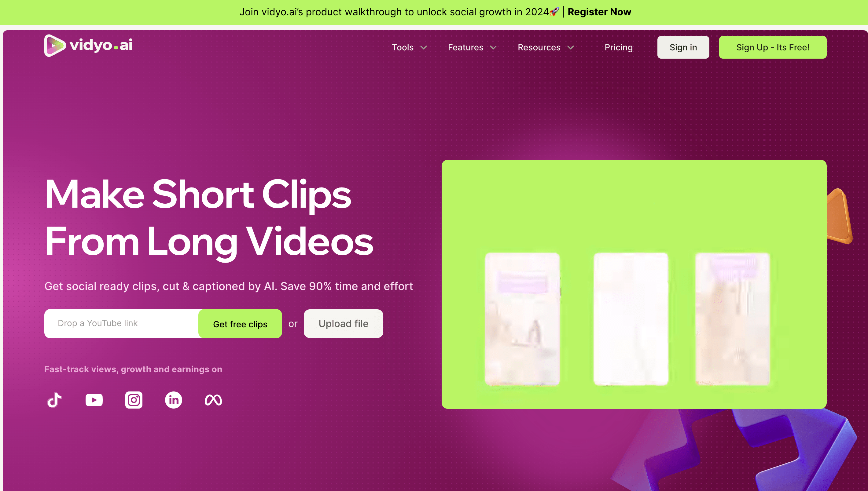Toggle the Upload file option
The image size is (868, 491).
(343, 324)
